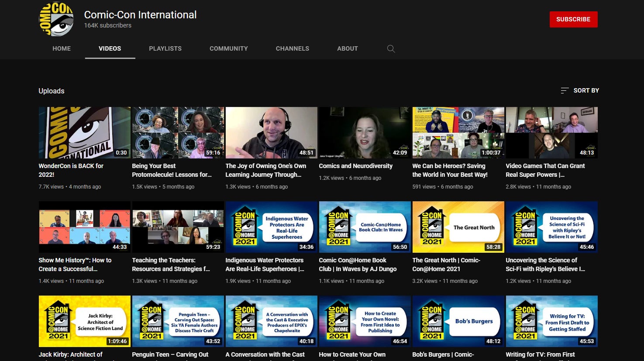Open the WonderCon is BACK thumbnail
The height and width of the screenshot is (361, 644).
[84, 133]
